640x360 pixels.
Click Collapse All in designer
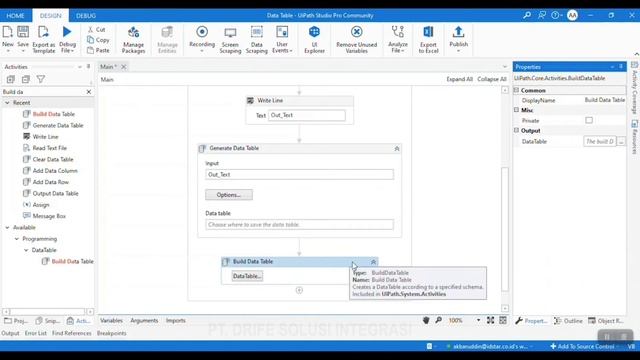492,79
